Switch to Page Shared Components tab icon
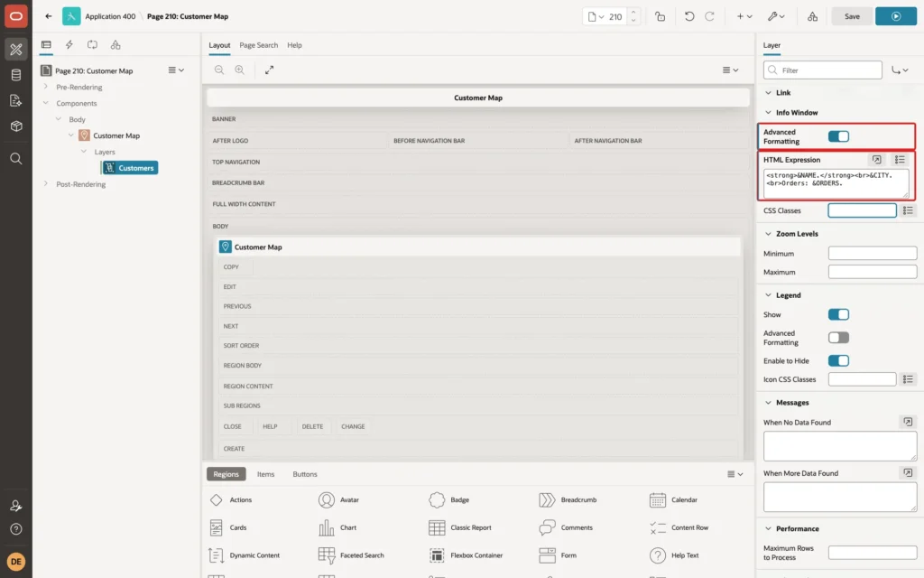Viewport: 924px width, 578px height. tap(115, 45)
